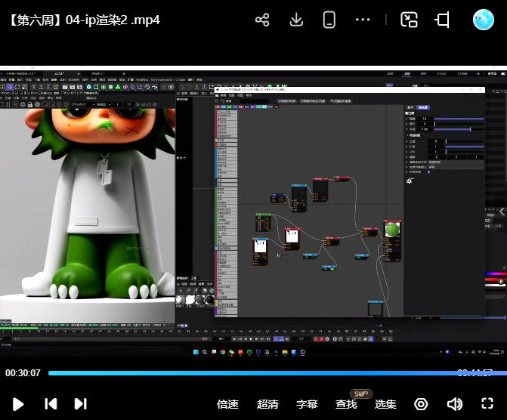507x420 pixels.
Task: Click the 查找 search button
Action: 346,404
